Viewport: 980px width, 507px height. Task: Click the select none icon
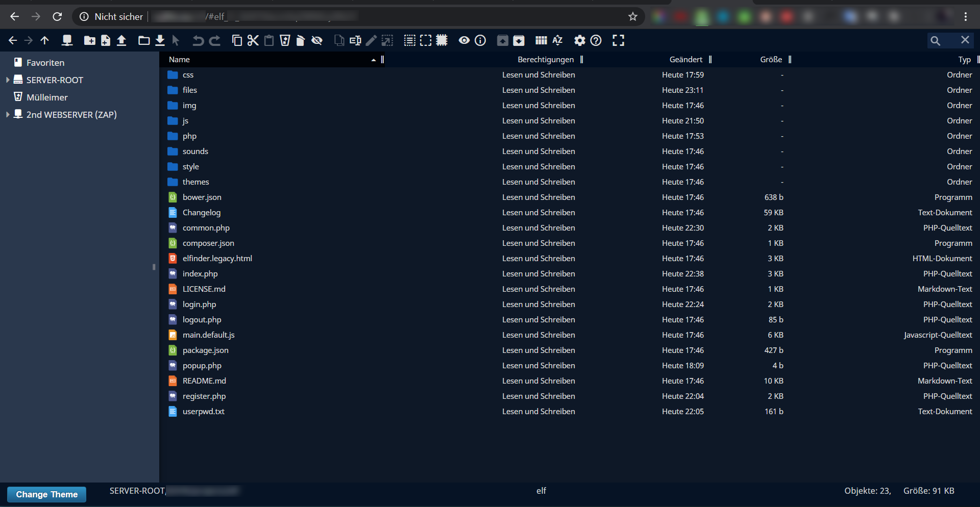[x=426, y=40]
